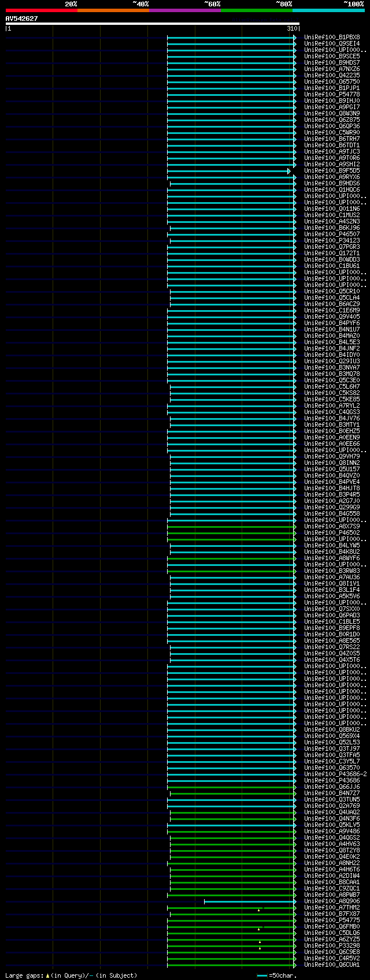Screen dimensions: 370x980
Task: Select label UniRef100_A9SHI2
Action: click(332, 164)
